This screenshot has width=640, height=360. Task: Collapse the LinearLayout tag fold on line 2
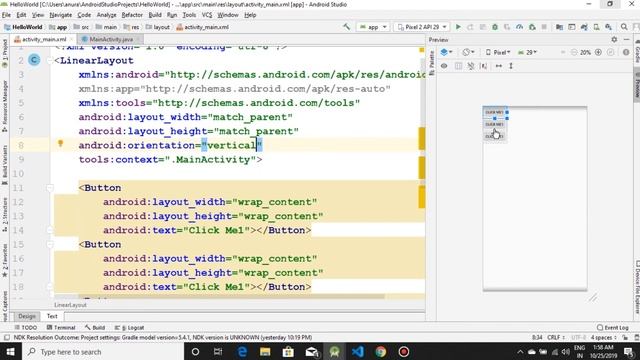(50, 60)
